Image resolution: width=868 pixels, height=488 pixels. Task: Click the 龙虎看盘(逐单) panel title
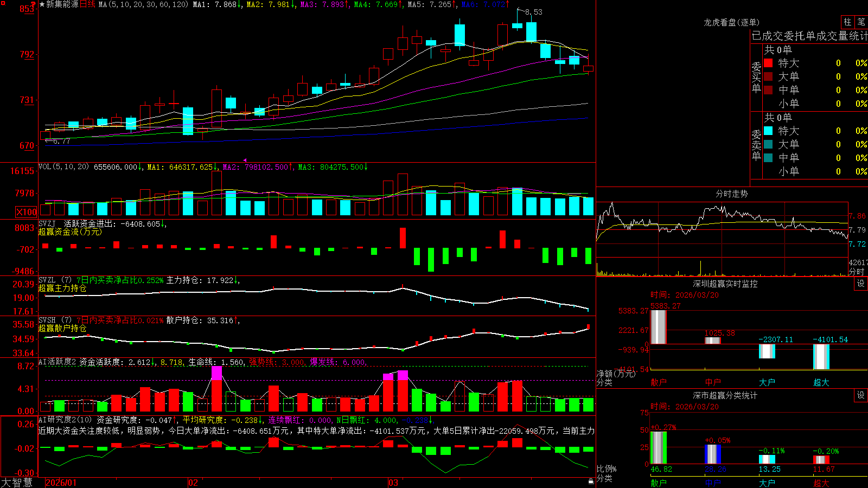pos(731,22)
